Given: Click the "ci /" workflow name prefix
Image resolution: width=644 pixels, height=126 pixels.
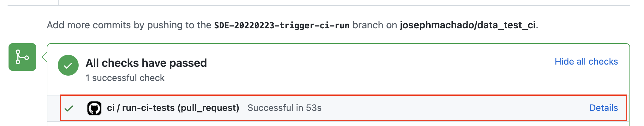Looking at the screenshot, I should pos(113,108).
